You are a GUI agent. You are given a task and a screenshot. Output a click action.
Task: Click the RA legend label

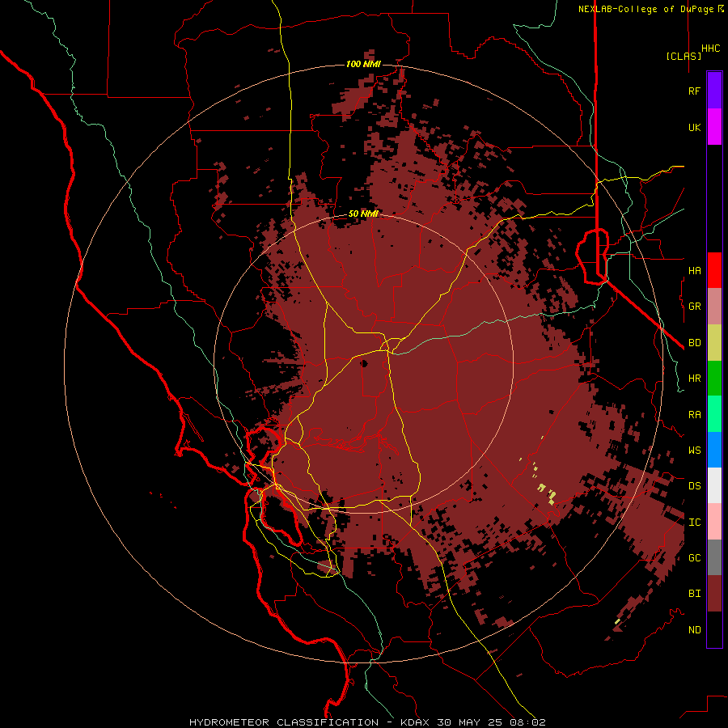click(x=694, y=415)
